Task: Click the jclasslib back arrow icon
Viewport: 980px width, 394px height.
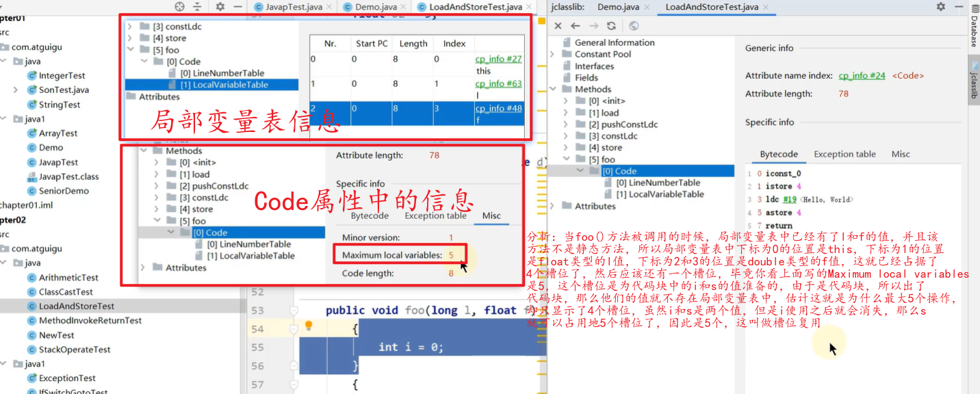Action: 576,26
